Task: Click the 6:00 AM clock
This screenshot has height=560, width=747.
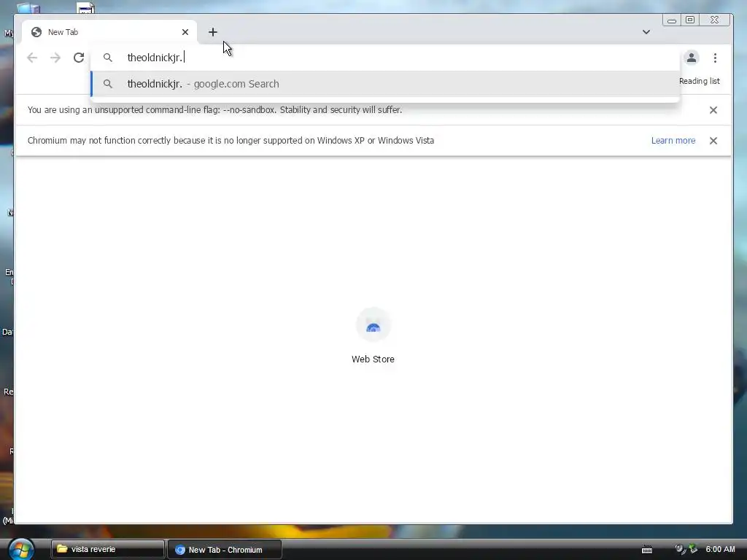Action: pyautogui.click(x=720, y=549)
